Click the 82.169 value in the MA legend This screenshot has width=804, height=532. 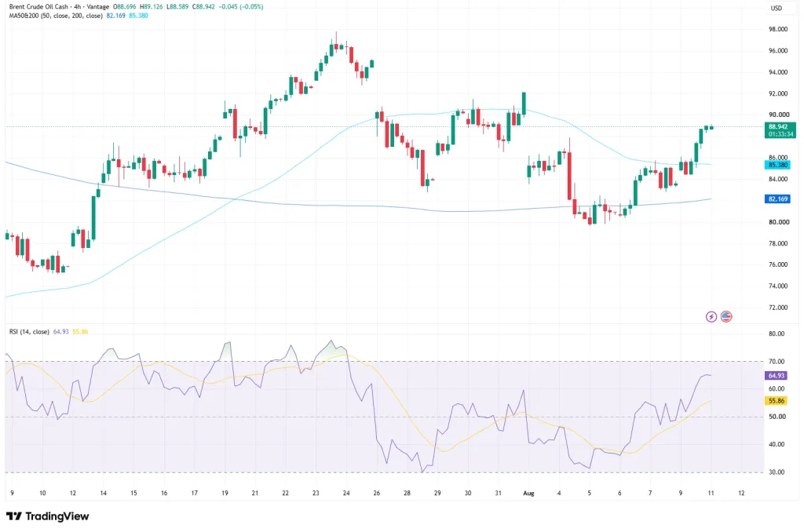115,16
